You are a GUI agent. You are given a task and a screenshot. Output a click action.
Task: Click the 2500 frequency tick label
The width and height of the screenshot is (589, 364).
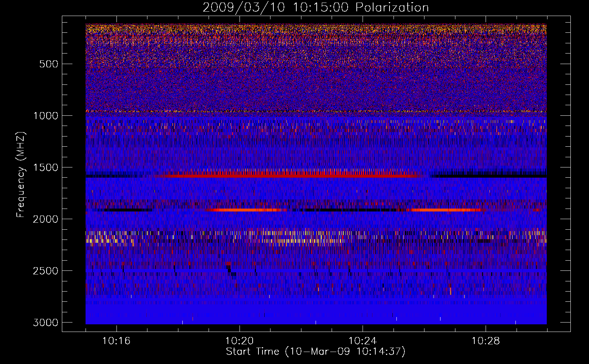[46, 271]
